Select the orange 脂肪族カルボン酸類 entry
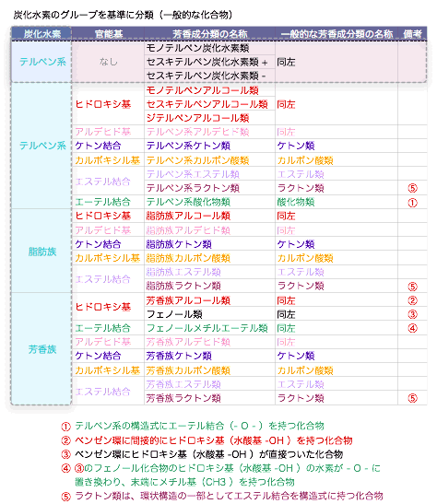Image resolution: width=437 pixels, height=504 pixels. pyautogui.click(x=188, y=258)
